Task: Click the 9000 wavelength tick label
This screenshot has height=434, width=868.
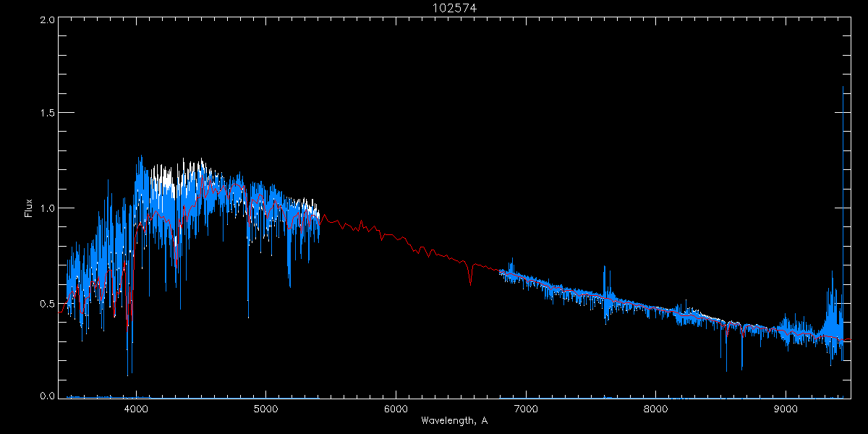Action: tap(786, 409)
